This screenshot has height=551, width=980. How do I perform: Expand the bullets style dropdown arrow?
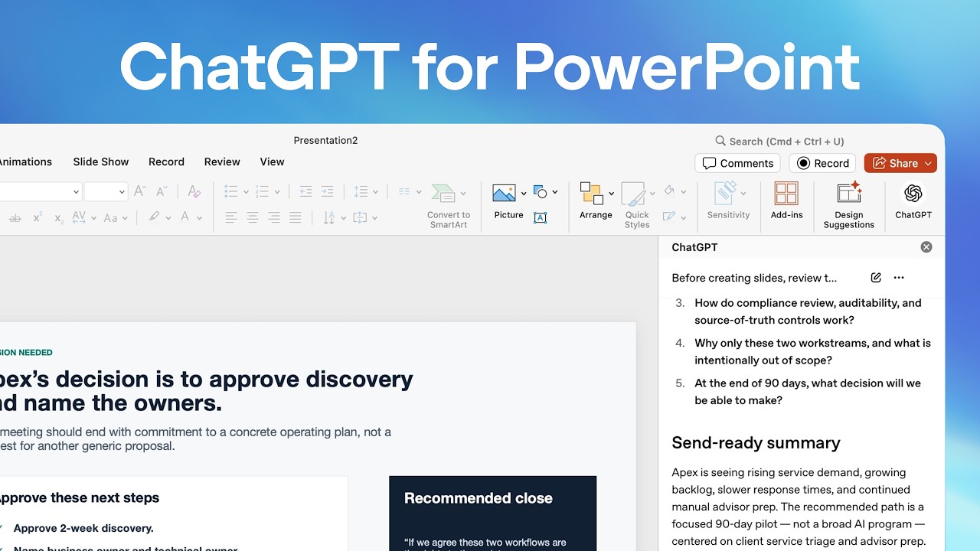click(246, 192)
